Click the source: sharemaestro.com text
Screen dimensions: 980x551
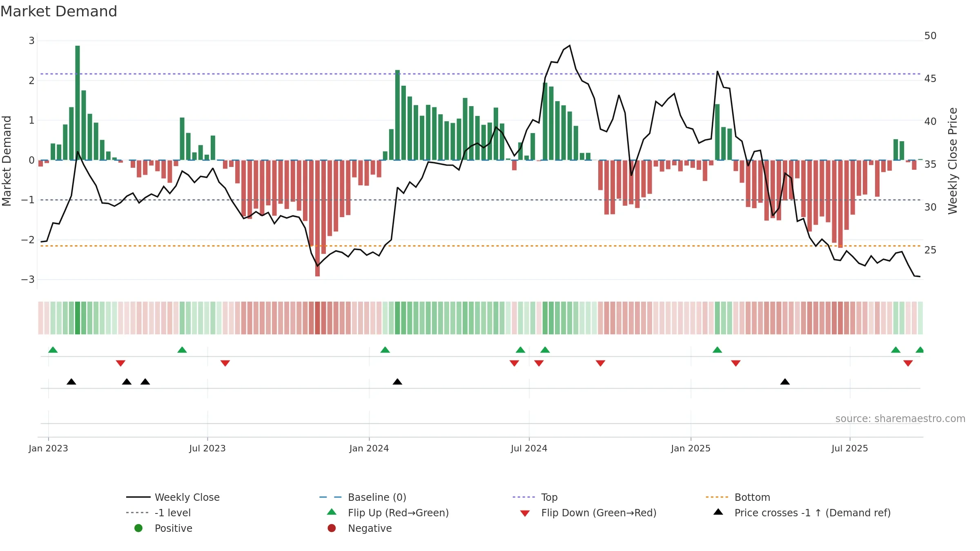[x=900, y=418]
